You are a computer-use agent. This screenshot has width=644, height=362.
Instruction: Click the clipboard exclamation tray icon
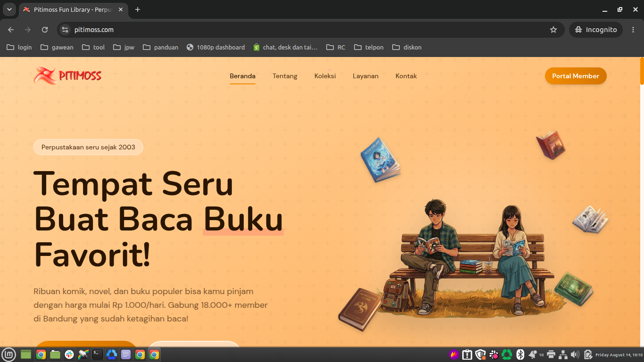pos(467,354)
